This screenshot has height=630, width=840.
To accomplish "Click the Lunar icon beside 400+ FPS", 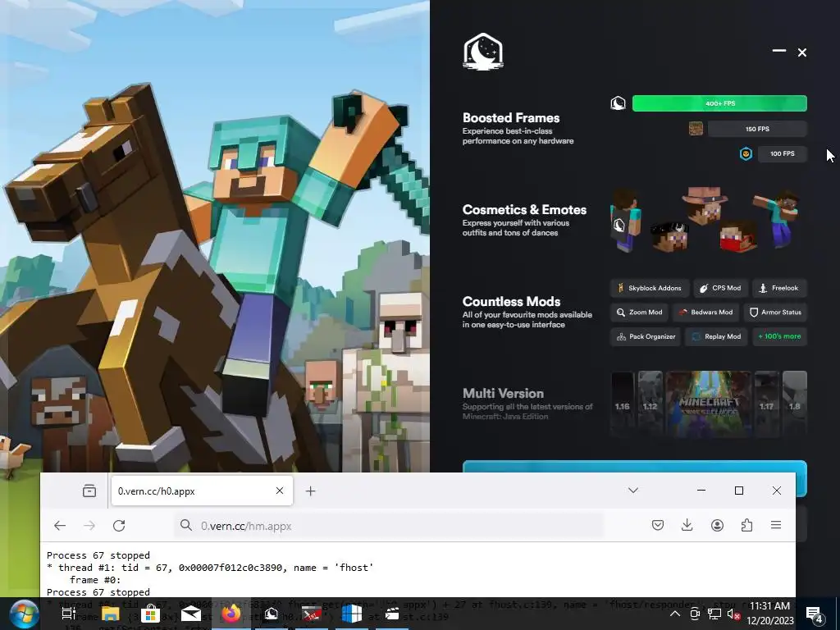I will pyautogui.click(x=619, y=103).
